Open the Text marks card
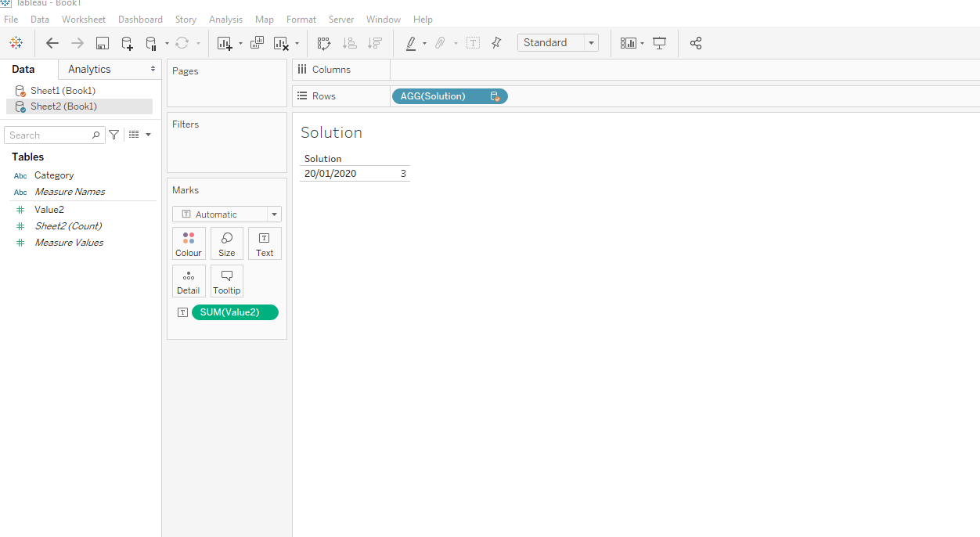The image size is (980, 537). (x=265, y=243)
